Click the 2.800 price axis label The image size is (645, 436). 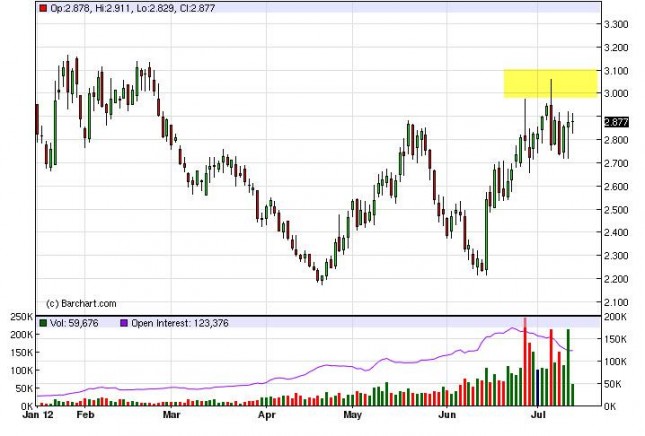(616, 140)
